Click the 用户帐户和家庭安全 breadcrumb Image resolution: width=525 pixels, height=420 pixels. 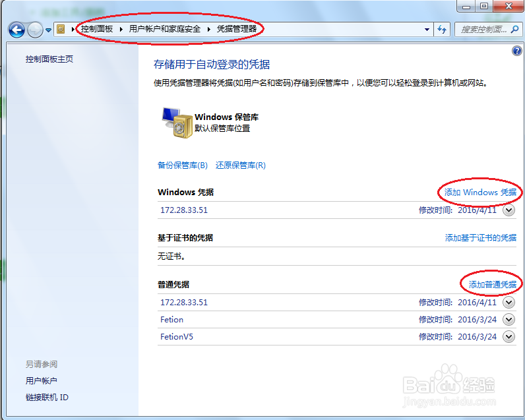(164, 29)
